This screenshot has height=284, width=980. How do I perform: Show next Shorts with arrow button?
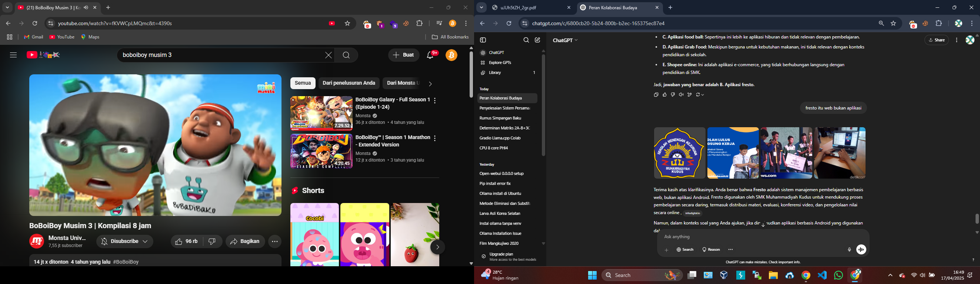437,247
